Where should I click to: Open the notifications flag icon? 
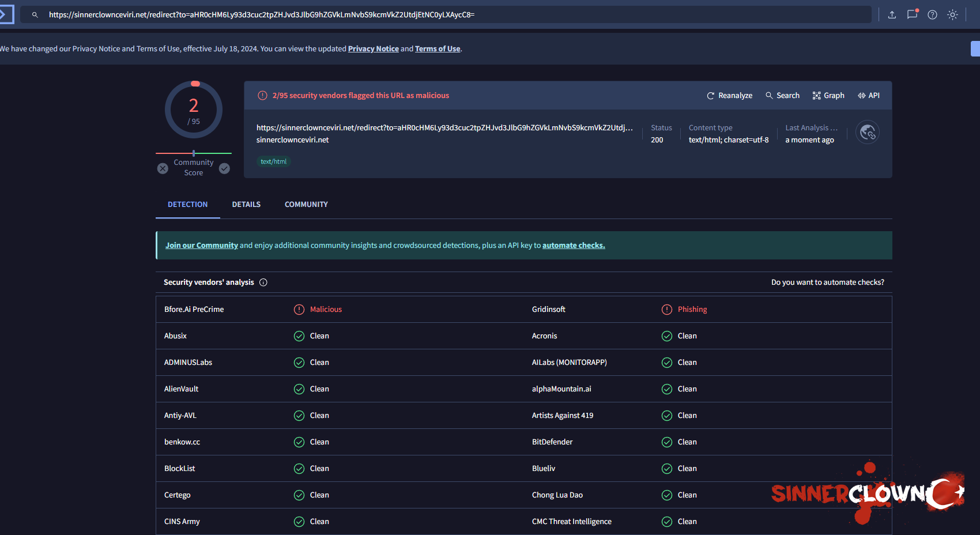tap(912, 15)
